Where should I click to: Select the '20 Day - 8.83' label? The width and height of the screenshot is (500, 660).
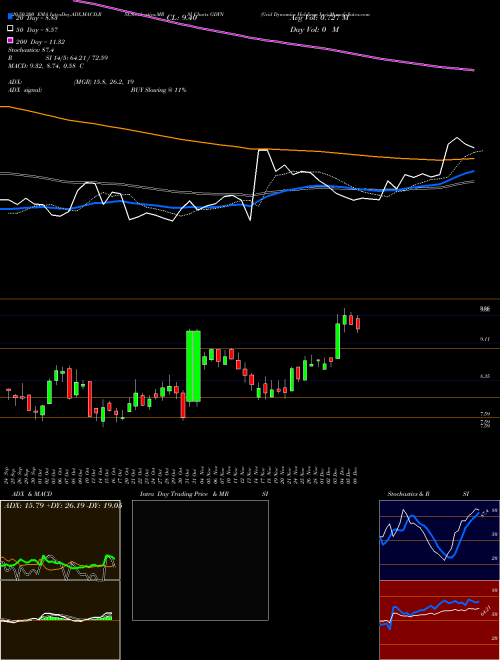click(37, 18)
